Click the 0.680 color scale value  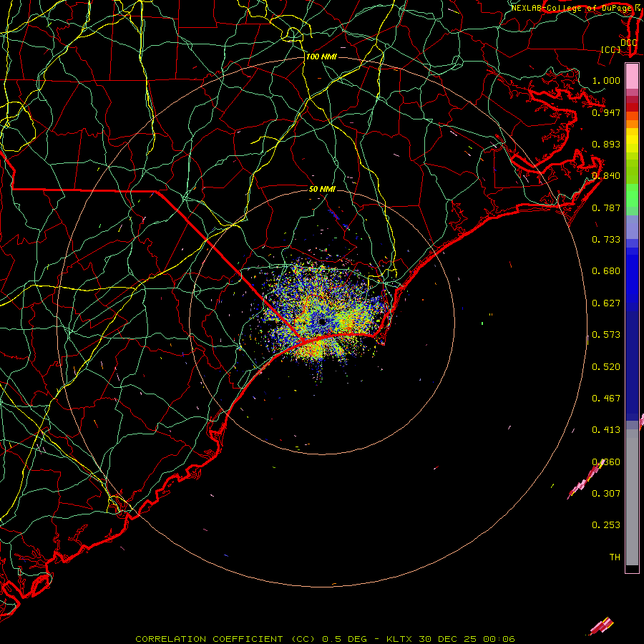pos(606,271)
